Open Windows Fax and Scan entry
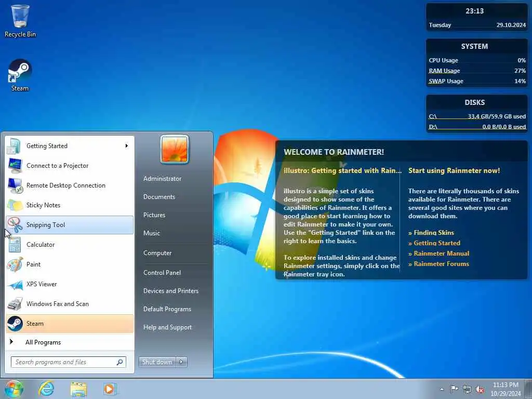This screenshot has height=399, width=532. click(70, 303)
